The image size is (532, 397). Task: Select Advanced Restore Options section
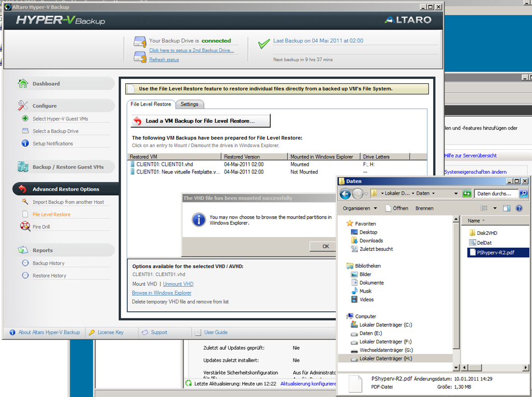click(x=66, y=189)
